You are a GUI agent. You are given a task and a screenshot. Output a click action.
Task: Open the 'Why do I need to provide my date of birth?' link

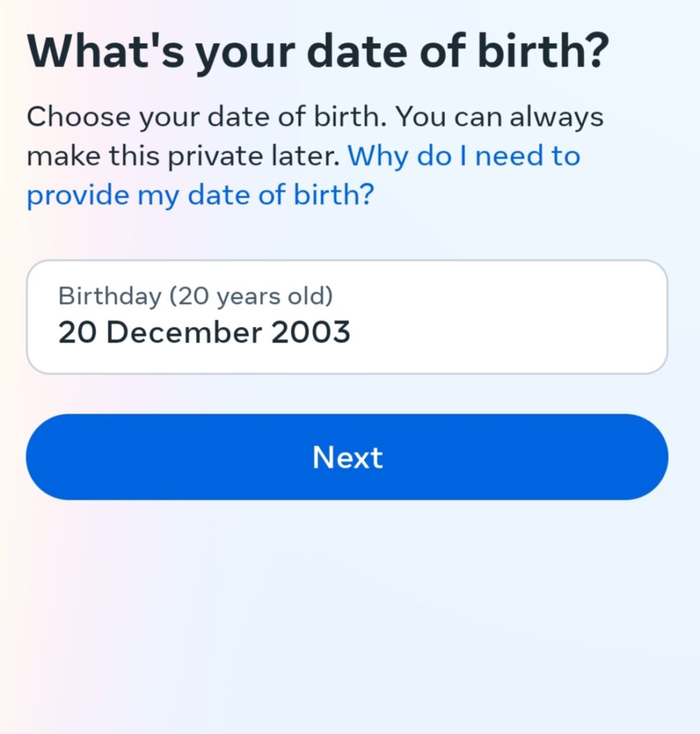tap(303, 175)
